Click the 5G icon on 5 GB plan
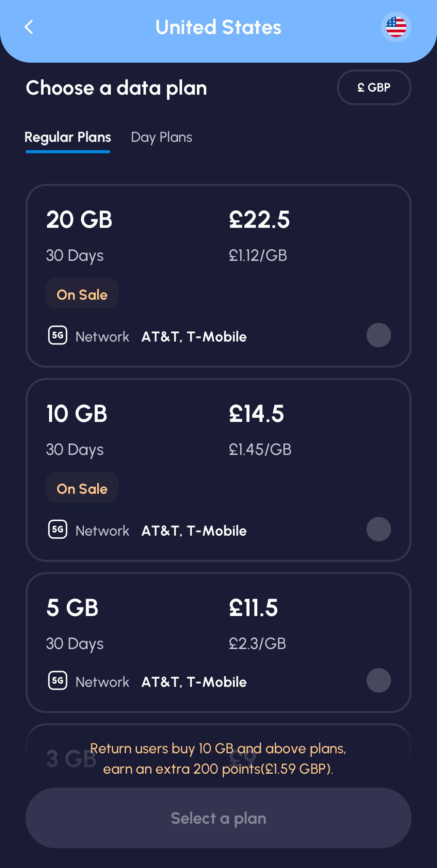Viewport: 437px width, 868px height. tap(58, 681)
